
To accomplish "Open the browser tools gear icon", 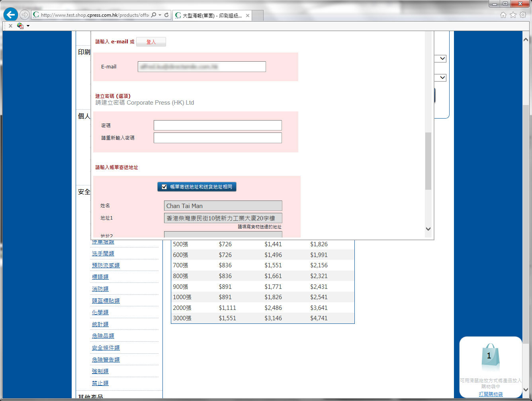I will pos(522,15).
